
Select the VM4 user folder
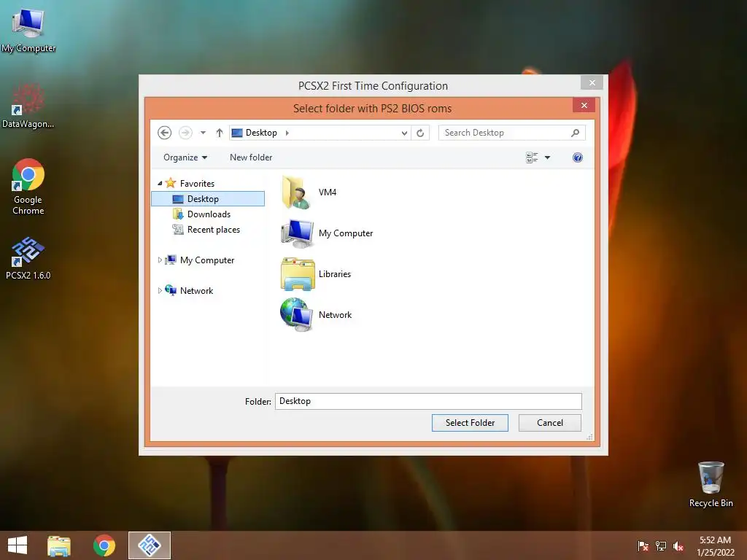309,192
